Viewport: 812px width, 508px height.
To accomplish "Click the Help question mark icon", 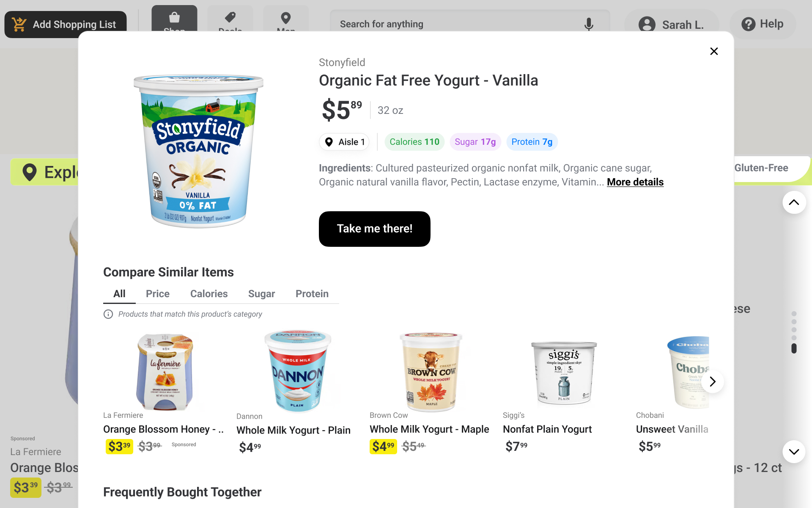I will (x=748, y=24).
